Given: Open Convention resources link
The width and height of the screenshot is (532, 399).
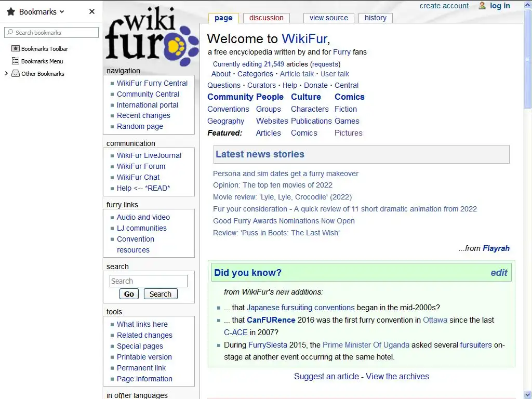Looking at the screenshot, I should pyautogui.click(x=136, y=244).
